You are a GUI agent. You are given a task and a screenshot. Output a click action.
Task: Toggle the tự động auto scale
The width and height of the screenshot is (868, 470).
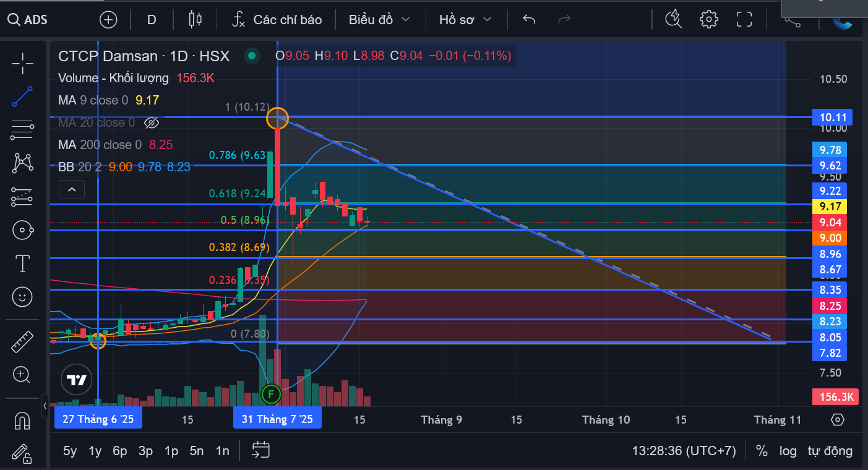pos(830,451)
